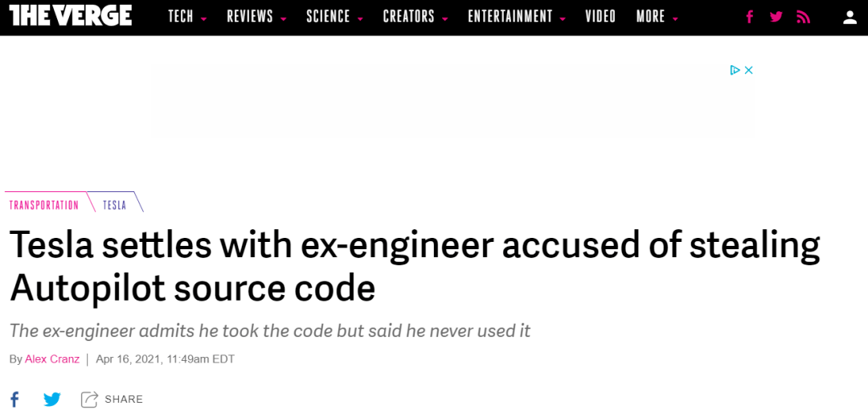Screen dimensions: 868x418
Task: Open author Alex Cranz's profile link
Action: pos(52,359)
